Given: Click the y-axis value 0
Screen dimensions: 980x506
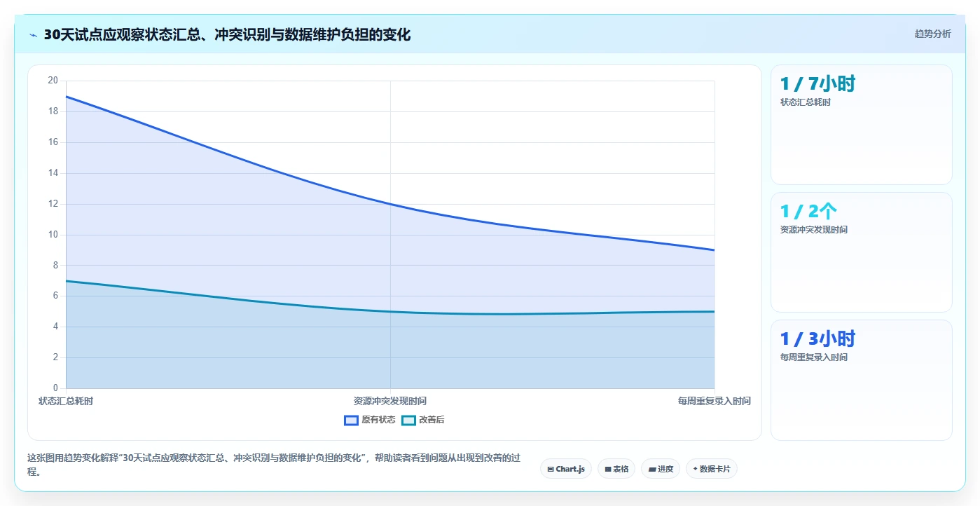Looking at the screenshot, I should pyautogui.click(x=55, y=388).
